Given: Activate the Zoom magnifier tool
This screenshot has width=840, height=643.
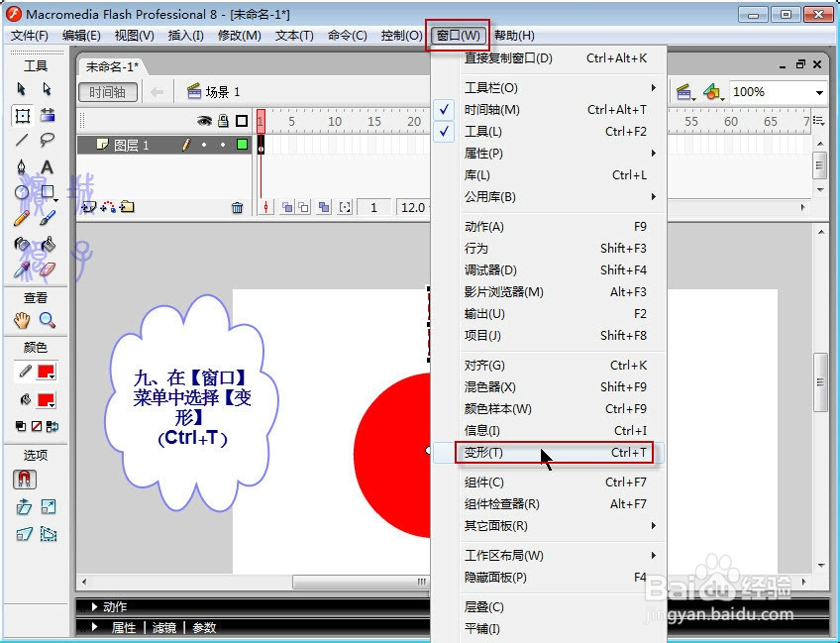Looking at the screenshot, I should pyautogui.click(x=48, y=320).
